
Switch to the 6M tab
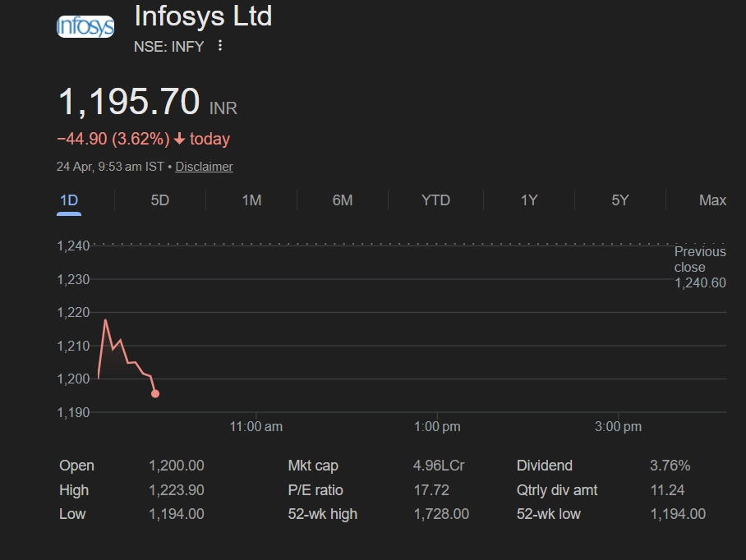point(343,200)
